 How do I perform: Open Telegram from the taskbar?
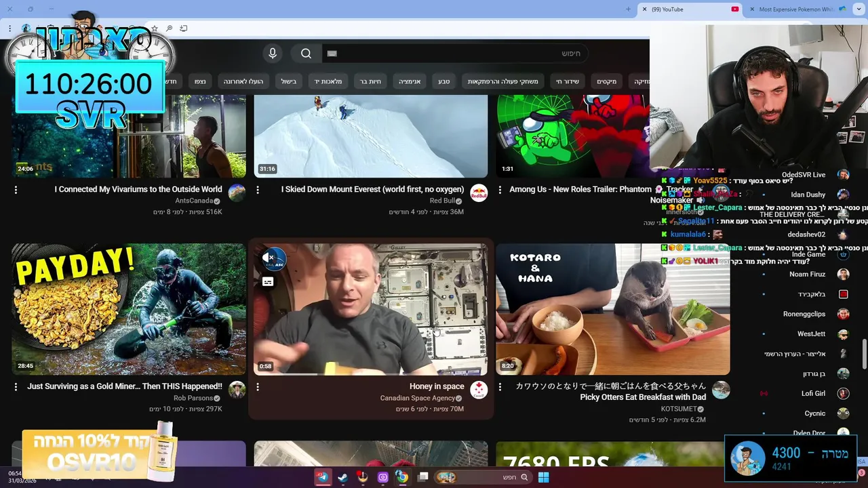pyautogui.click(x=323, y=477)
